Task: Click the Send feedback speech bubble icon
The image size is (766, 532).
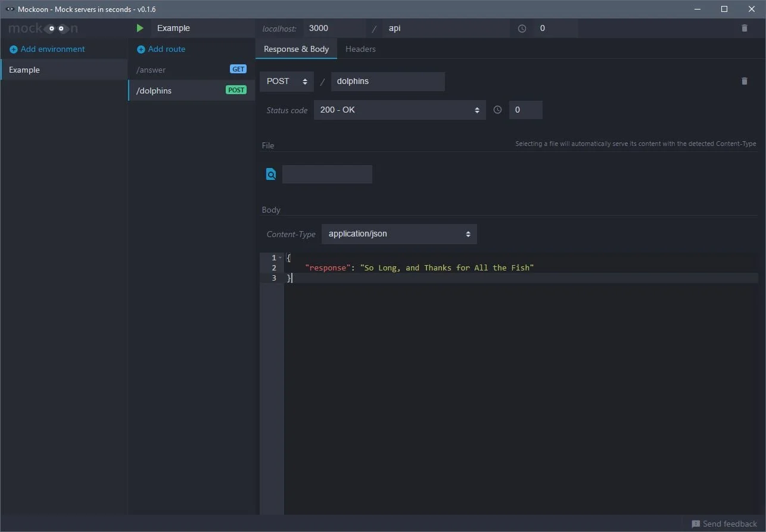Action: [x=695, y=524]
